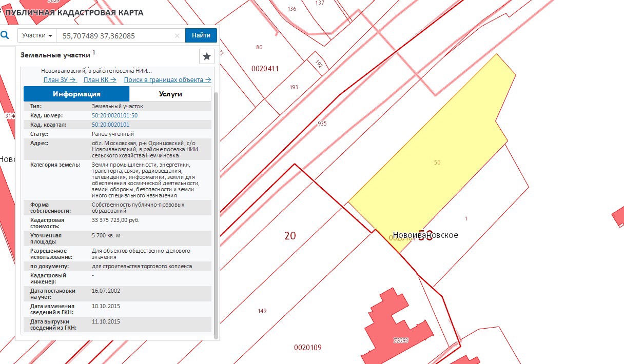Click the magnifier search icon
Screen dimensions: 624x364
click(x=5, y=35)
